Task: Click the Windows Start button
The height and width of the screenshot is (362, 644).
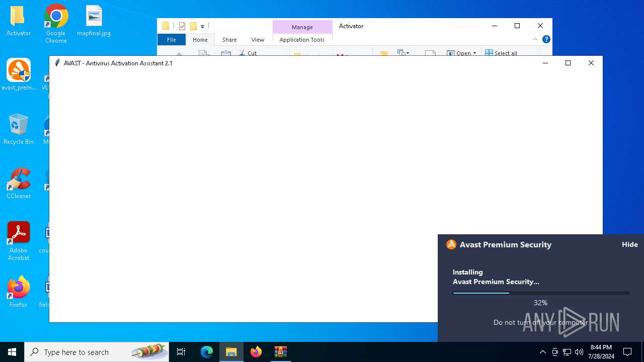Action: point(12,352)
